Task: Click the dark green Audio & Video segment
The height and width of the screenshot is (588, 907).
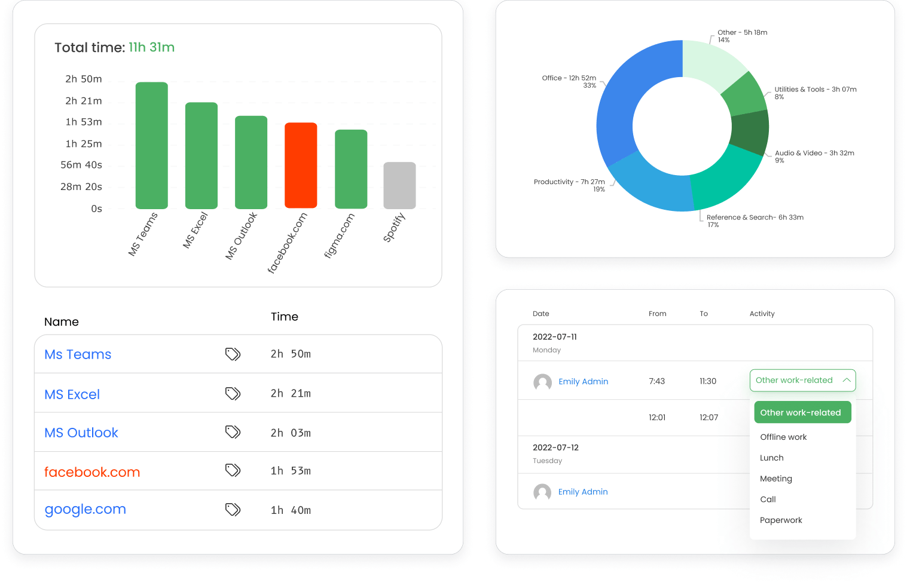Action: (750, 133)
